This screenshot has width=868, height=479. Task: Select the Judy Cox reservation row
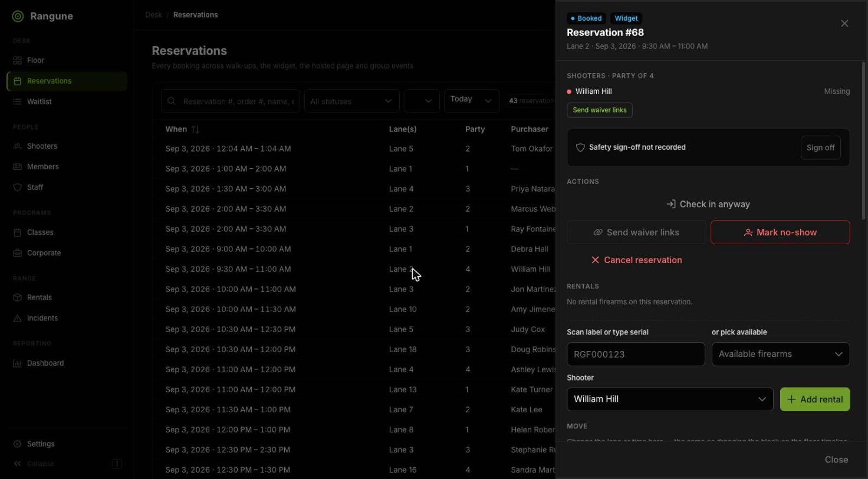tap(354, 329)
